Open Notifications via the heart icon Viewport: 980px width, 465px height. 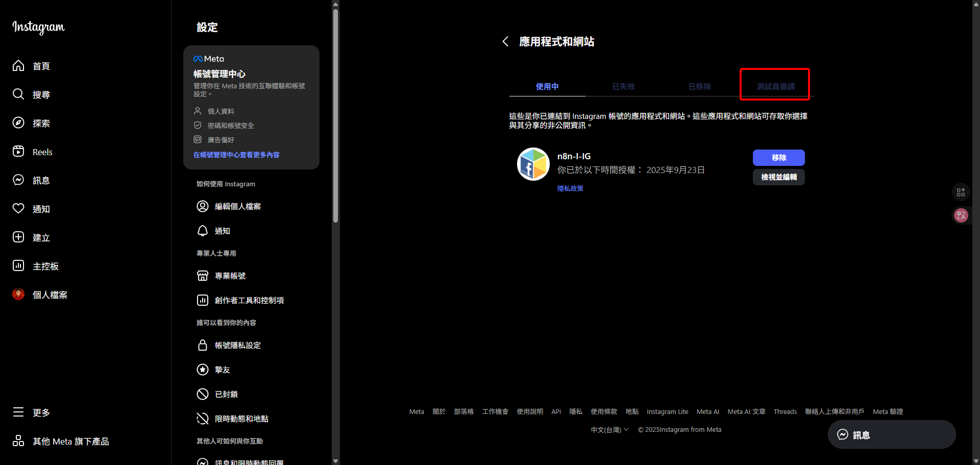pos(18,208)
